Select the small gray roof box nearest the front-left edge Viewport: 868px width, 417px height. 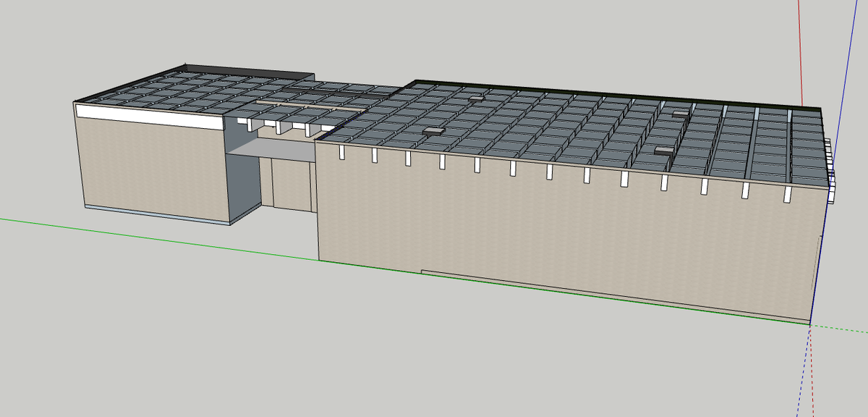pos(433,131)
